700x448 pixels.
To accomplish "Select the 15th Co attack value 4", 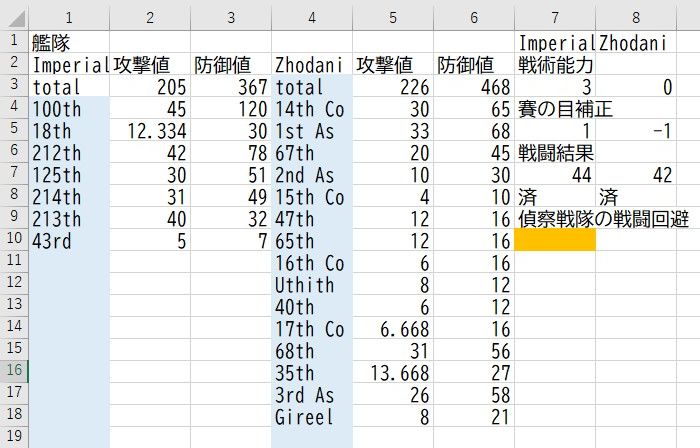I will 393,196.
